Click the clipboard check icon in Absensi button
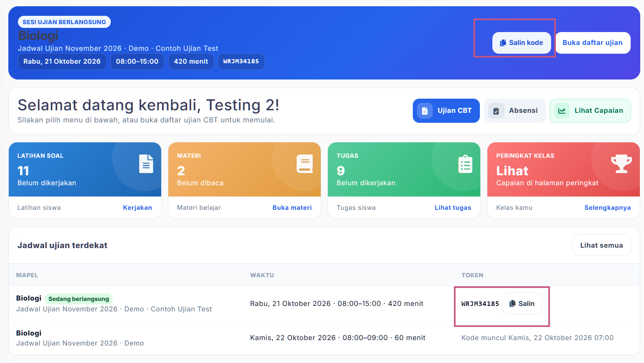644x363 pixels. click(x=496, y=111)
